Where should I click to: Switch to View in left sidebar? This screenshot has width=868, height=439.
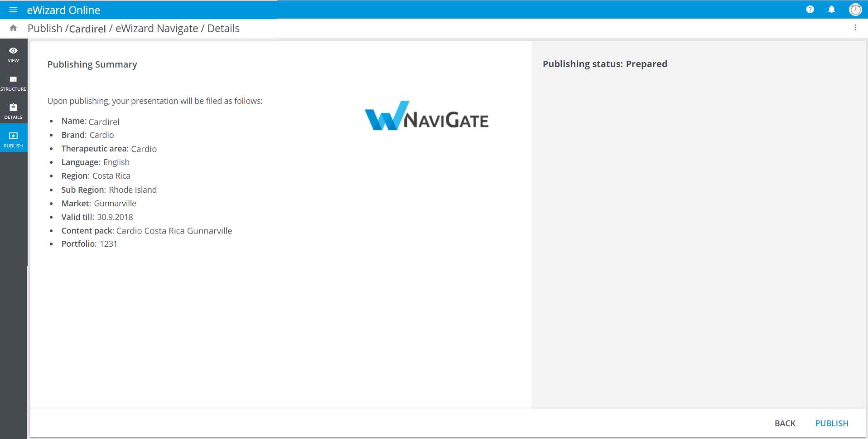click(13, 54)
